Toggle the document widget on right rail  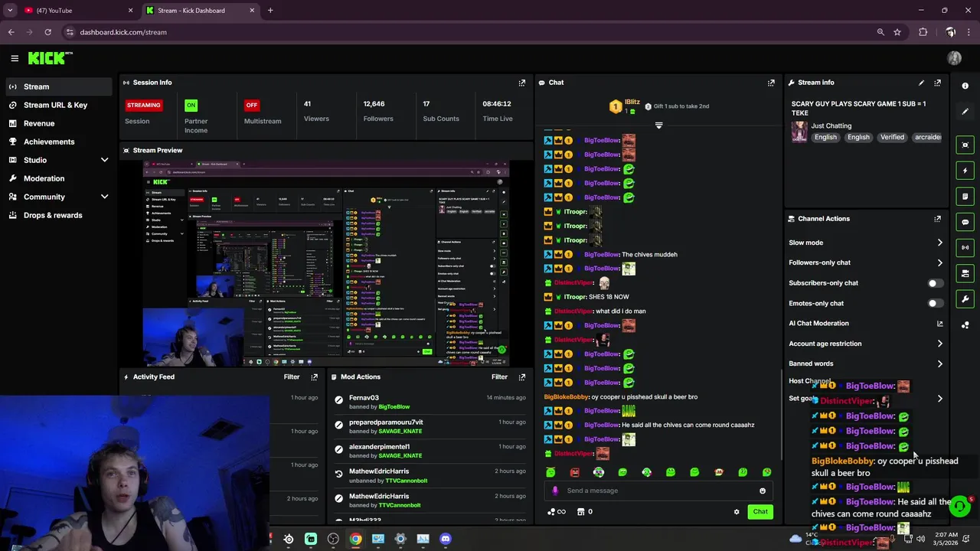(965, 197)
